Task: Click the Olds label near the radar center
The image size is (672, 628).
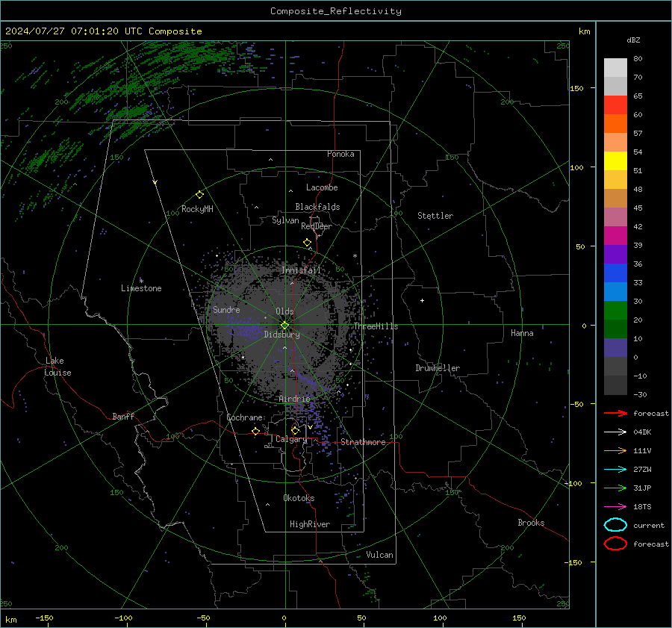Action: tap(284, 311)
